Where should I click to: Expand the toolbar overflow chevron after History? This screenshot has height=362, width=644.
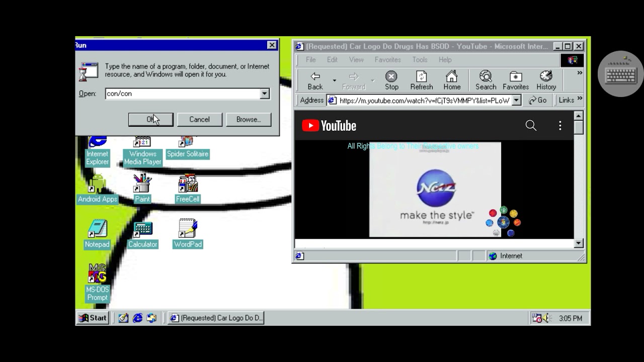pyautogui.click(x=580, y=73)
